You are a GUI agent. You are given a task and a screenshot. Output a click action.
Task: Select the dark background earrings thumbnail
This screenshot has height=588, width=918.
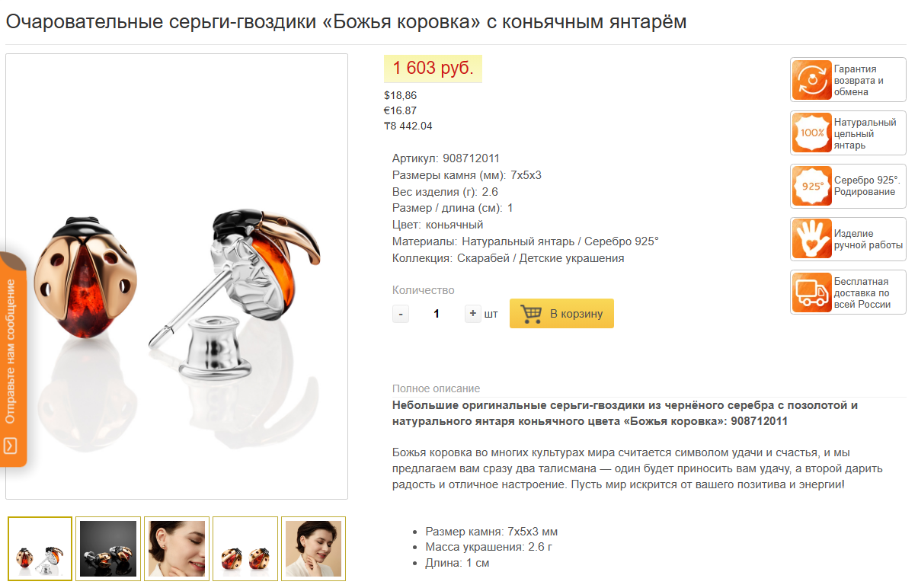tap(108, 549)
